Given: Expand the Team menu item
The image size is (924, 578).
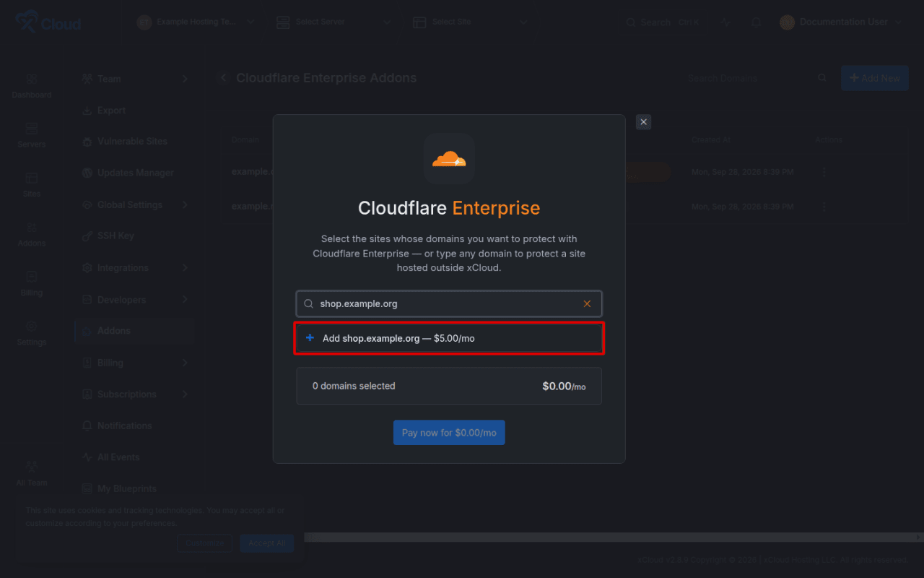Looking at the screenshot, I should click(x=134, y=79).
